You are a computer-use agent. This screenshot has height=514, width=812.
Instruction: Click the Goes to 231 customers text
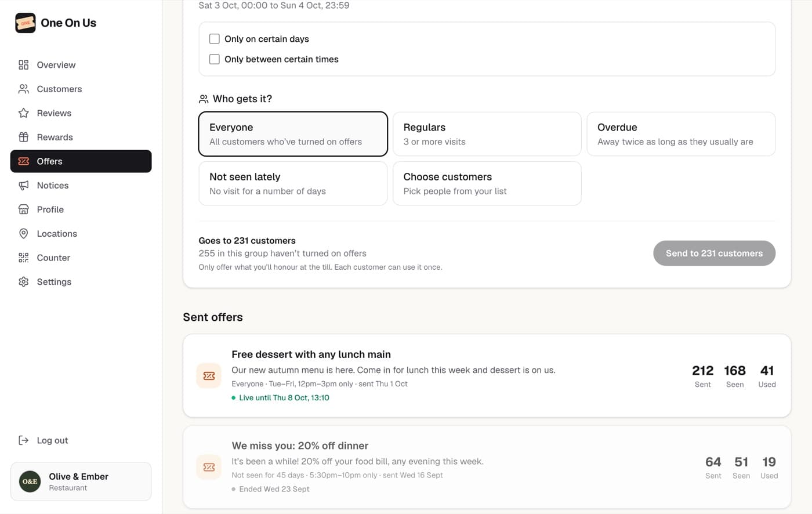tap(247, 241)
